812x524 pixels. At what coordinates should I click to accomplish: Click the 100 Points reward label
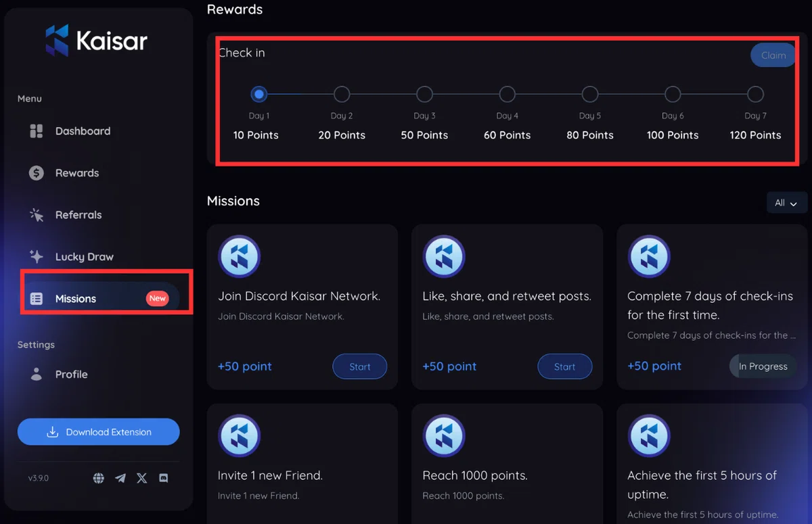point(673,135)
